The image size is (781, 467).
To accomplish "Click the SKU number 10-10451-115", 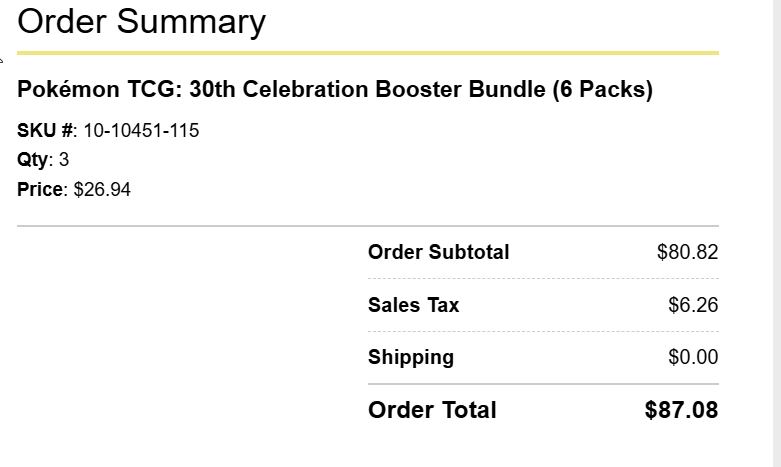I will pos(141,130).
